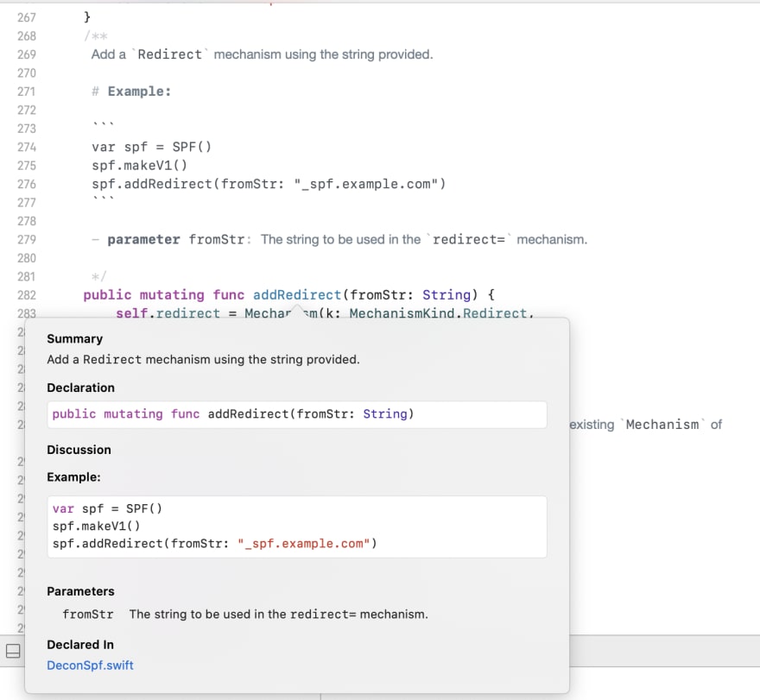Image resolution: width=760 pixels, height=700 pixels.
Task: Select line number 269 in gutter
Action: pos(27,54)
